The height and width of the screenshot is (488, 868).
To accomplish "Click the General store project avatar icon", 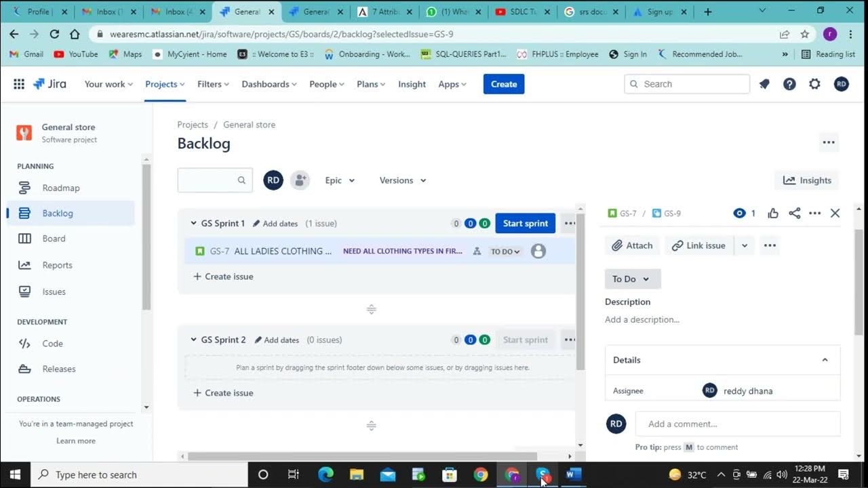I will [24, 133].
